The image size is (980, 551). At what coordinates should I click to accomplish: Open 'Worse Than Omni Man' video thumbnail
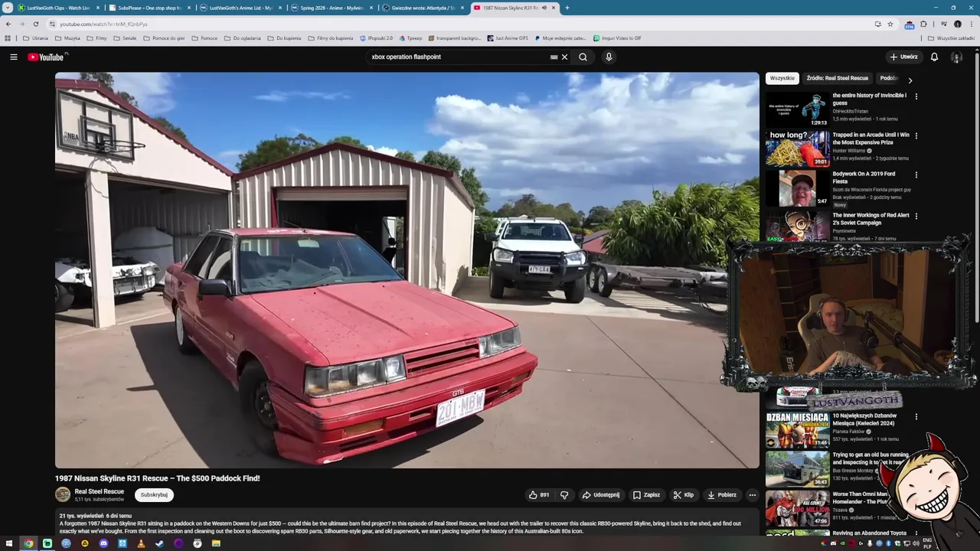[797, 509]
